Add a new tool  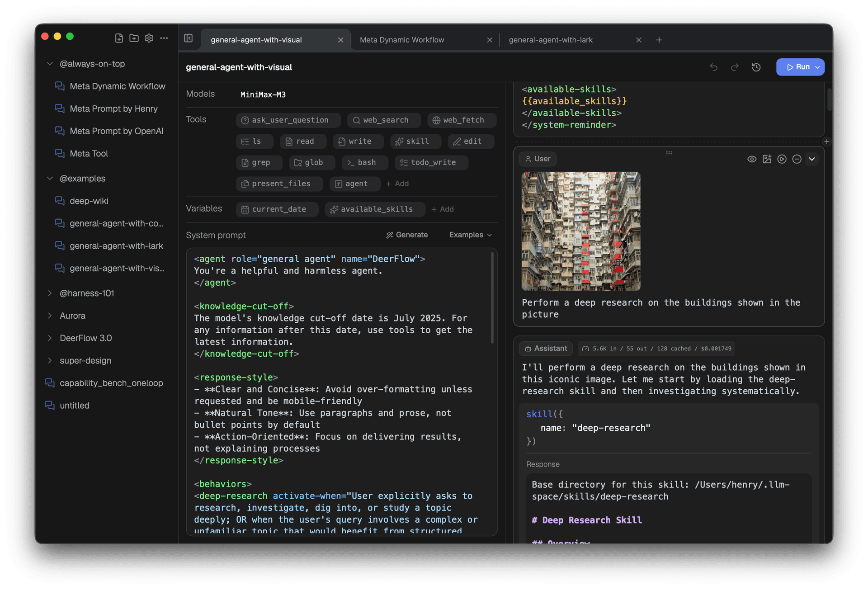(397, 184)
